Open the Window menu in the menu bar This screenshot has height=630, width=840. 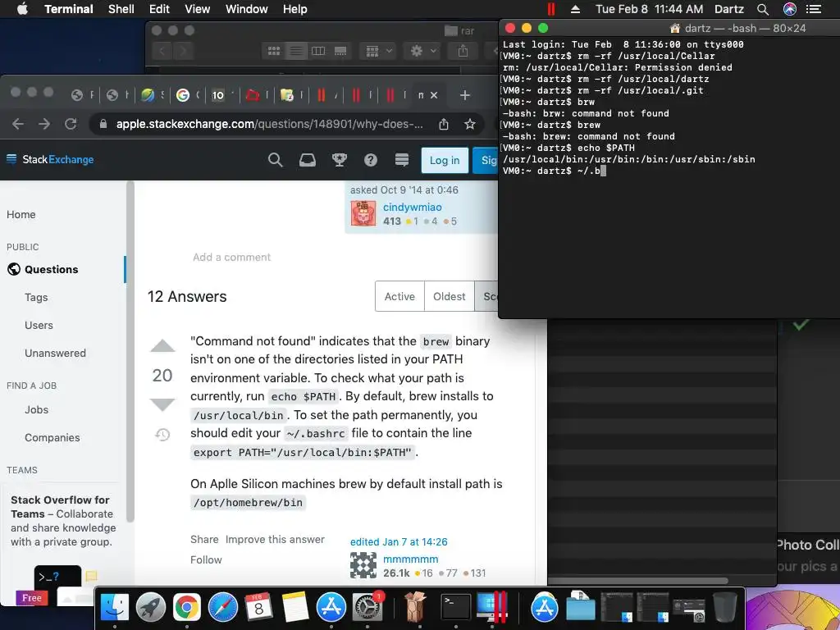coord(246,9)
